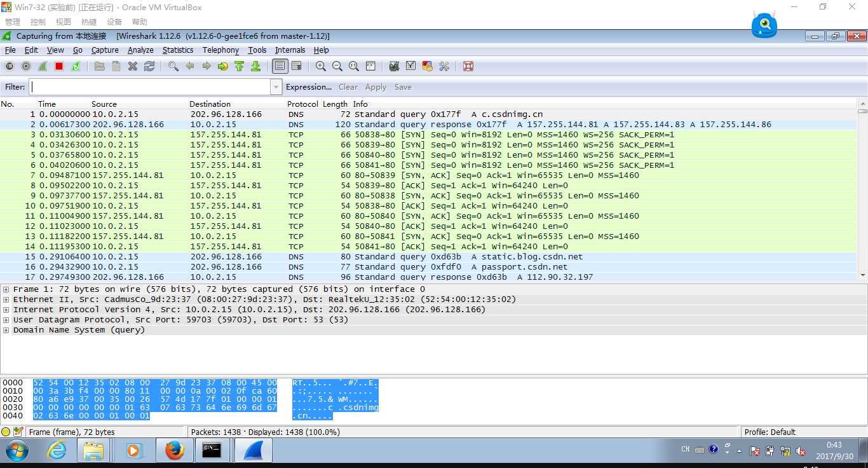Expand the Frame 1 tree node

(6, 289)
